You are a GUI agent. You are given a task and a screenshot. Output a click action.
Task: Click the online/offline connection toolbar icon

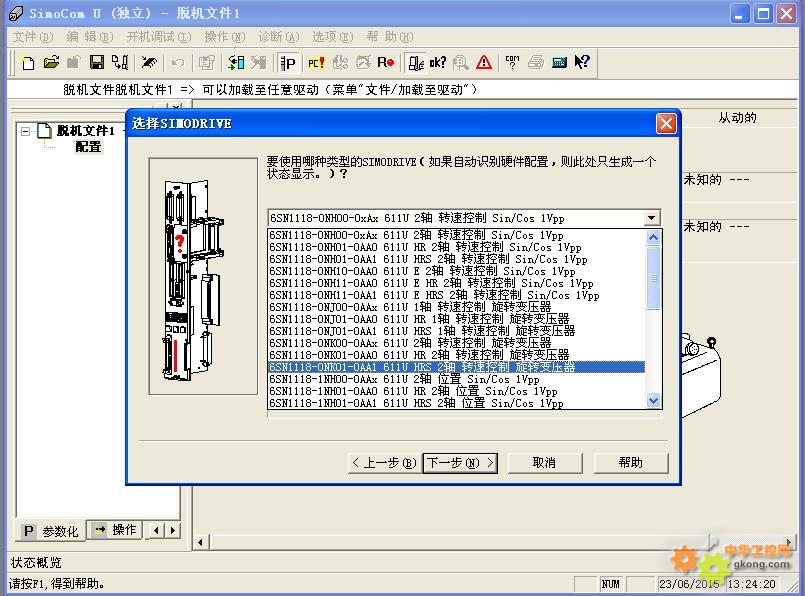149,63
